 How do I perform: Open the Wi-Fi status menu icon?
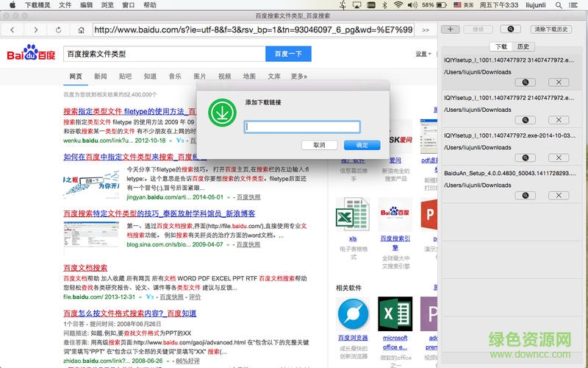(x=399, y=5)
